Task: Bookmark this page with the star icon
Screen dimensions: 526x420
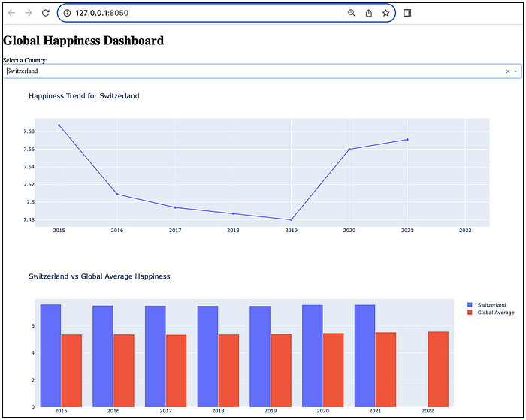Action: pyautogui.click(x=385, y=13)
